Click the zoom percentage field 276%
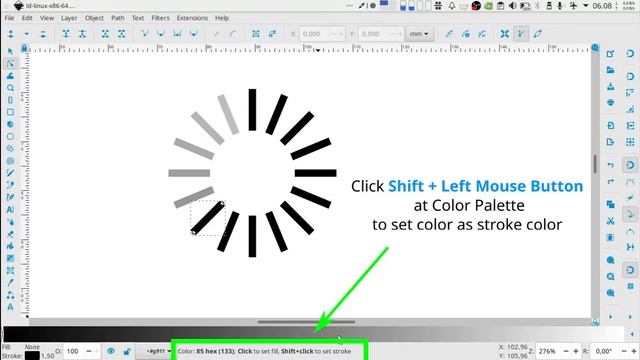640x360 pixels. (548, 351)
